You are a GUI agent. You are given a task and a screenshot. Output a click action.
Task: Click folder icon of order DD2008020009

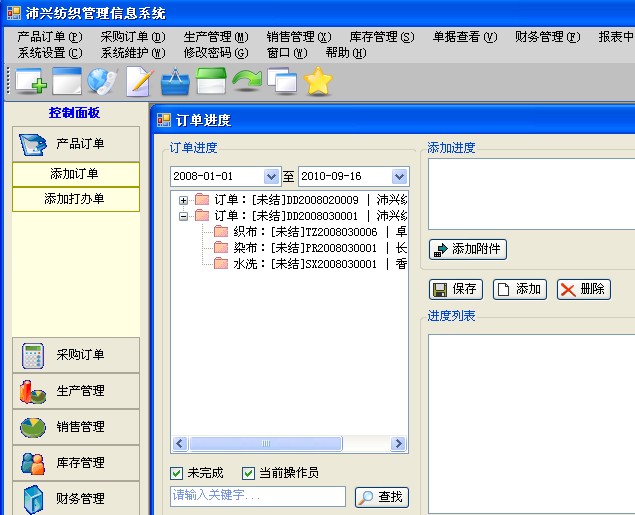click(202, 200)
